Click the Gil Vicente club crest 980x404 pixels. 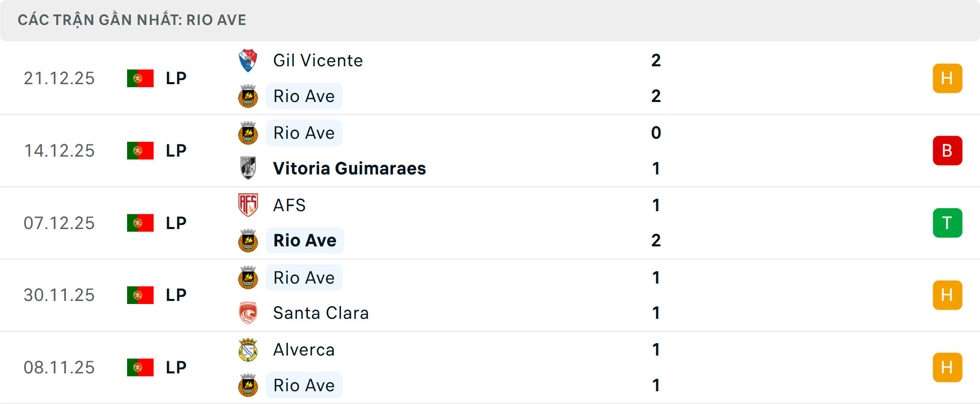click(248, 61)
